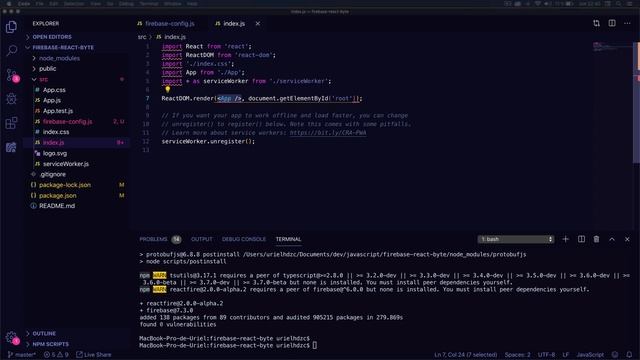Select the Terminal panel tab
Viewport: 640px width, 360px height.
288,239
